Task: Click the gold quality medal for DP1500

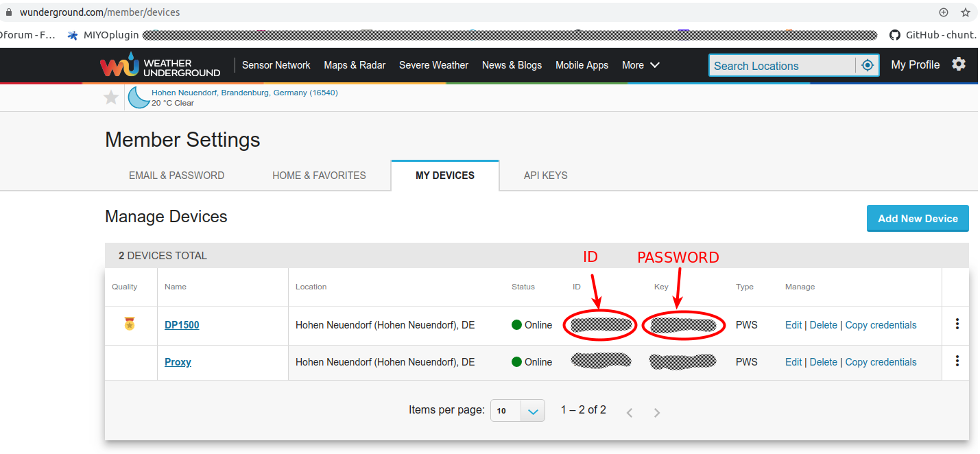Action: [130, 324]
